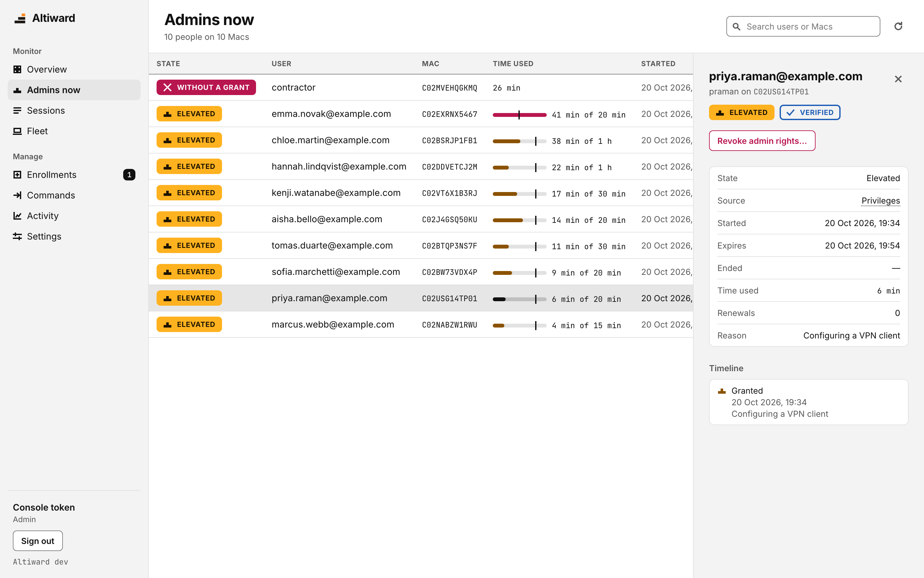This screenshot has width=924, height=578.
Task: Click Enrollments notification badge showing 1
Action: pos(129,175)
